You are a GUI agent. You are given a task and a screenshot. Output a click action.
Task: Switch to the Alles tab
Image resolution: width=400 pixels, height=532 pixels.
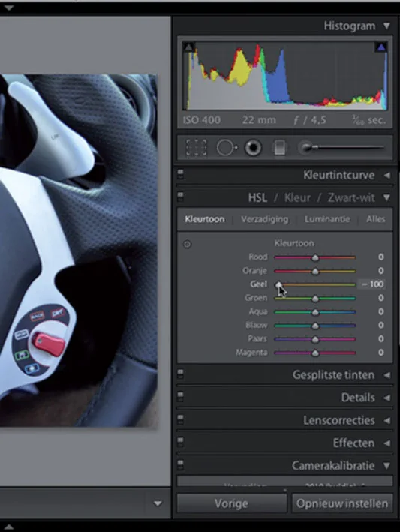point(375,219)
